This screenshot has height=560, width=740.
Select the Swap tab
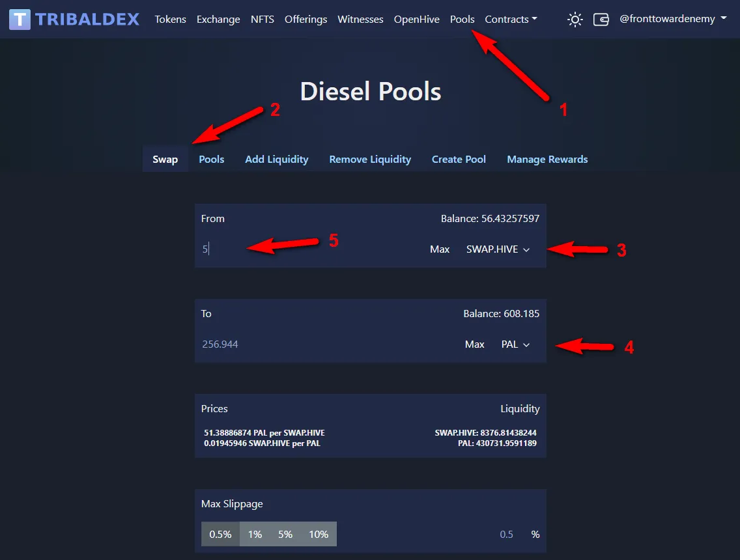(165, 160)
